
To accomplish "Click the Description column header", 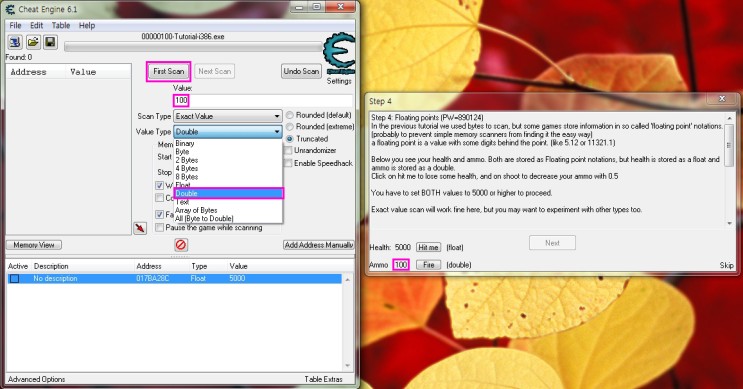I will tap(51, 266).
